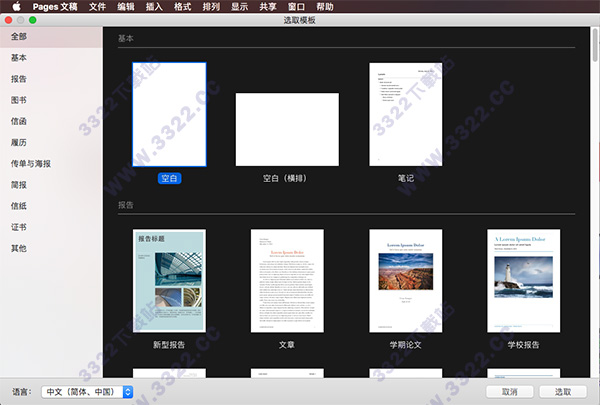
Task: Click the 学校报告 label text
Action: click(x=523, y=345)
